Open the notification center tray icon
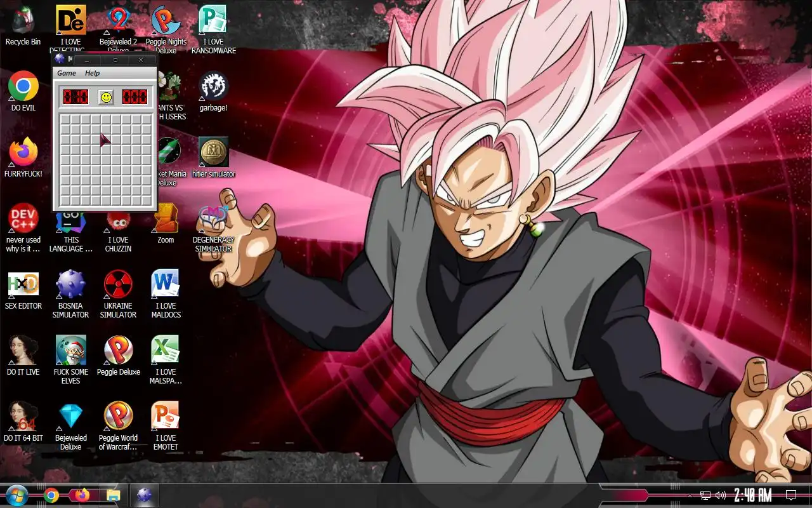The height and width of the screenshot is (508, 812). tap(791, 495)
